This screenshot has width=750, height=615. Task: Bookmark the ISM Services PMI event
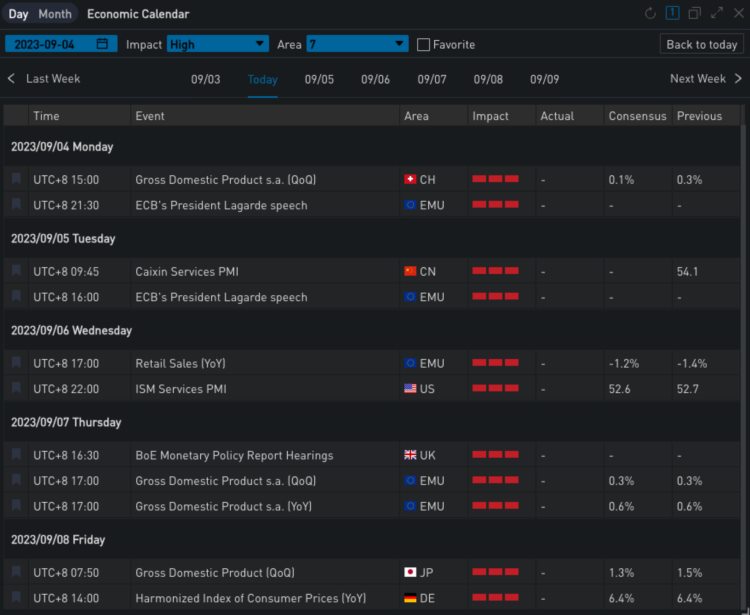pos(16,388)
